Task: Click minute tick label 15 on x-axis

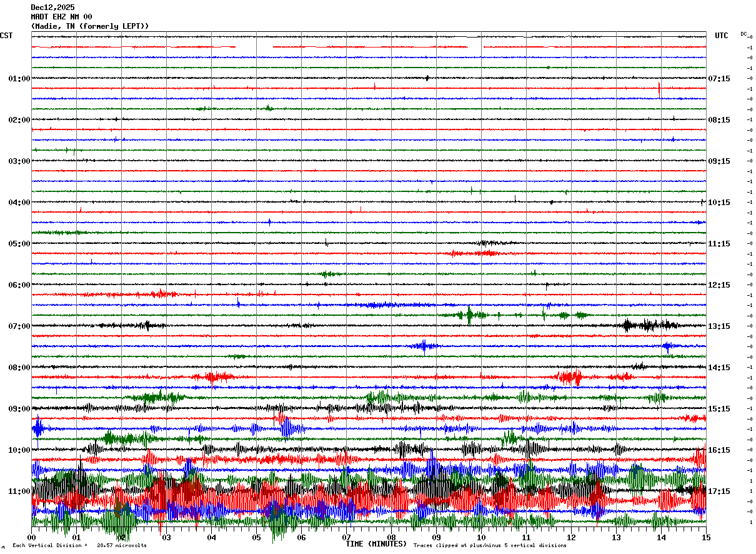Action: tap(706, 538)
